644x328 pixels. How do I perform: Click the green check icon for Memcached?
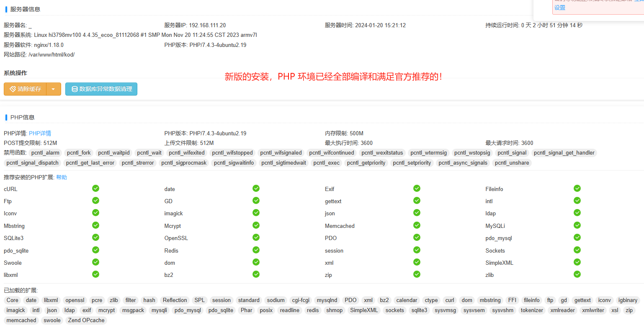(417, 225)
